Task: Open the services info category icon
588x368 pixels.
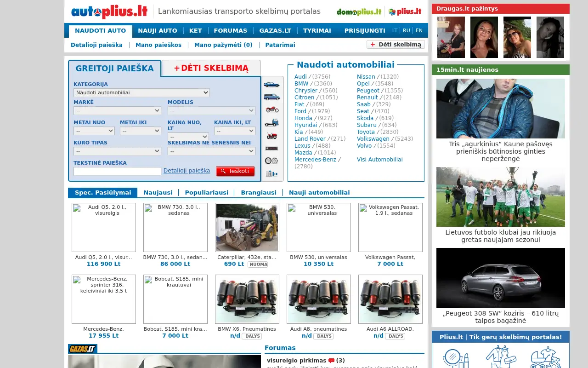Action: tap(271, 173)
